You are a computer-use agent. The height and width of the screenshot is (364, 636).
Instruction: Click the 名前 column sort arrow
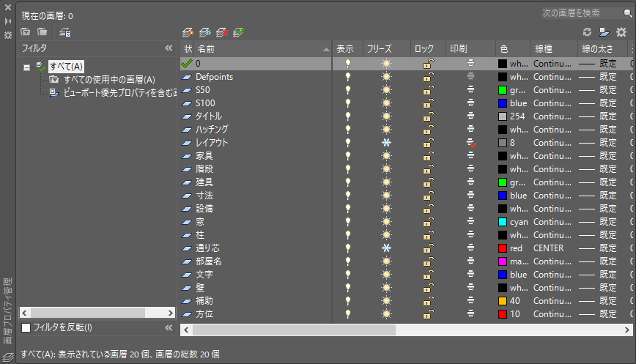point(326,50)
